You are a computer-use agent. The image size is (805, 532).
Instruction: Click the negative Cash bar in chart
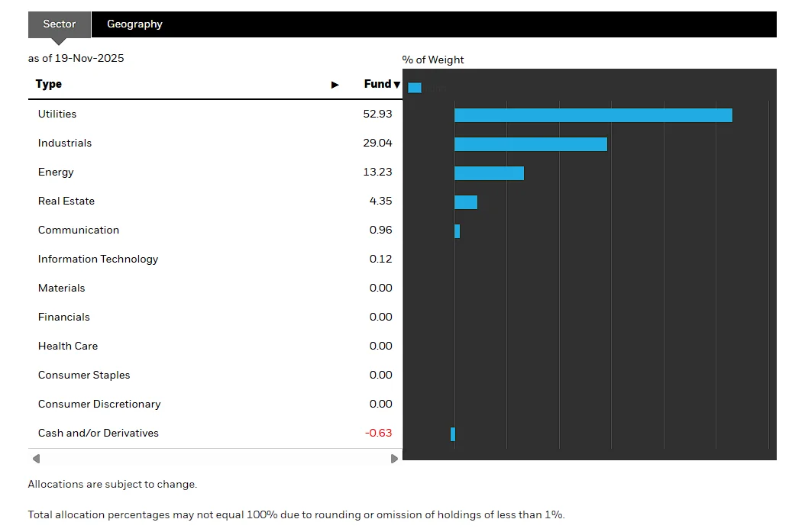point(453,434)
